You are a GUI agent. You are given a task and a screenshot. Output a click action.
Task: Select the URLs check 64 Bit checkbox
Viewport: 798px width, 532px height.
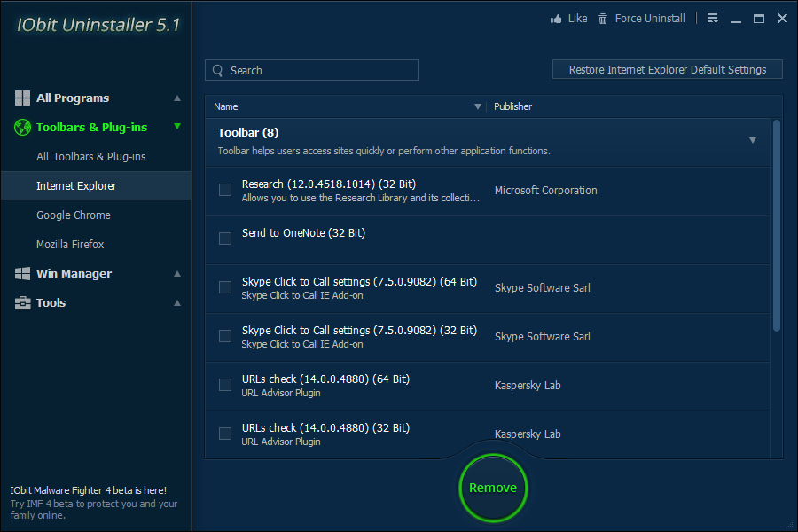coord(225,385)
